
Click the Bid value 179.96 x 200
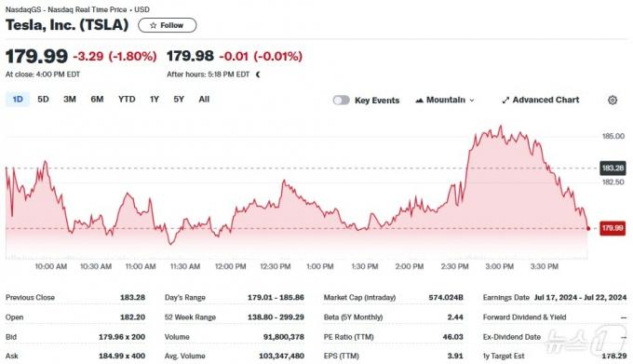(x=122, y=337)
